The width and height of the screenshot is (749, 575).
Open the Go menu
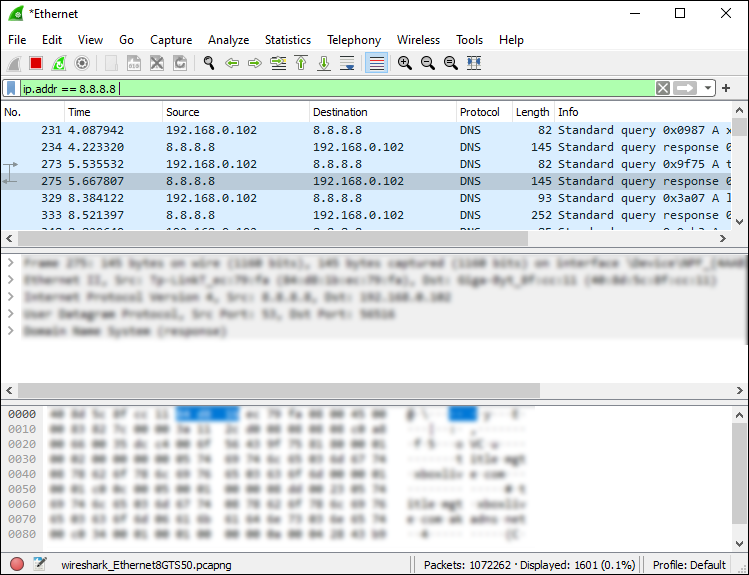tap(126, 40)
